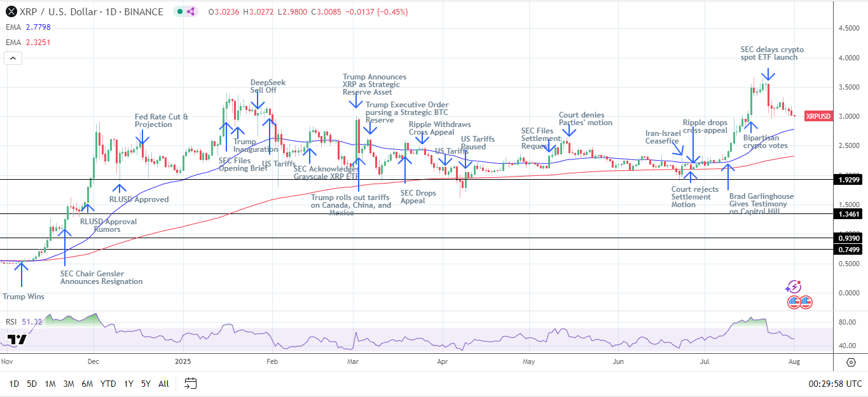
Task: Click the red XRPUSD price label
Action: (x=817, y=116)
